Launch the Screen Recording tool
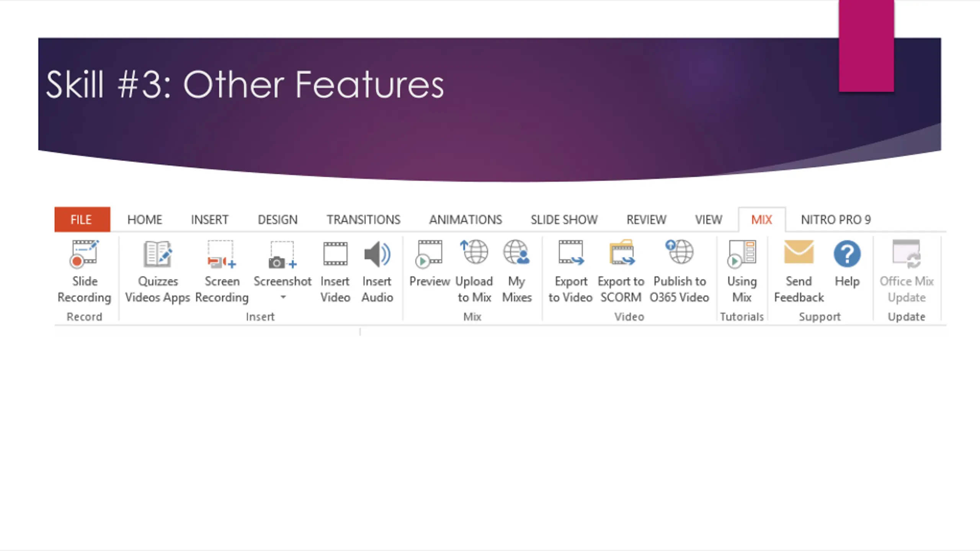 [x=222, y=271]
